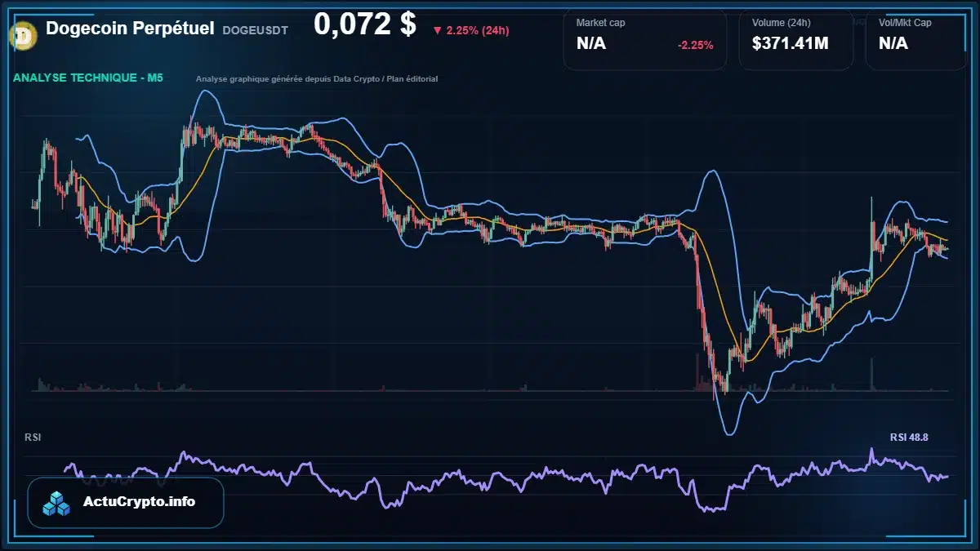The width and height of the screenshot is (980, 551).
Task: Click the ActuCrypto.info cube logo icon
Action: [57, 503]
